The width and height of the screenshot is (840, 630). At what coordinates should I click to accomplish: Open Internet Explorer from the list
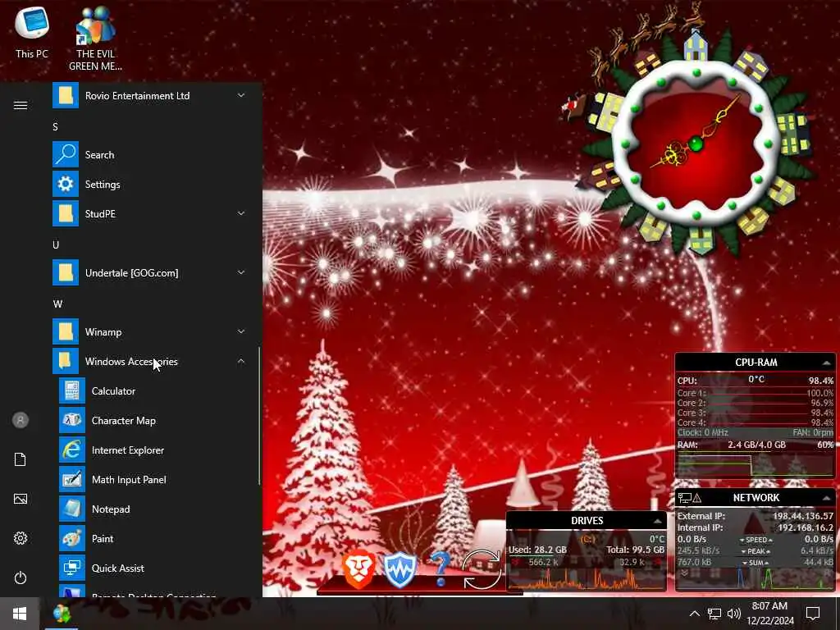click(150, 450)
